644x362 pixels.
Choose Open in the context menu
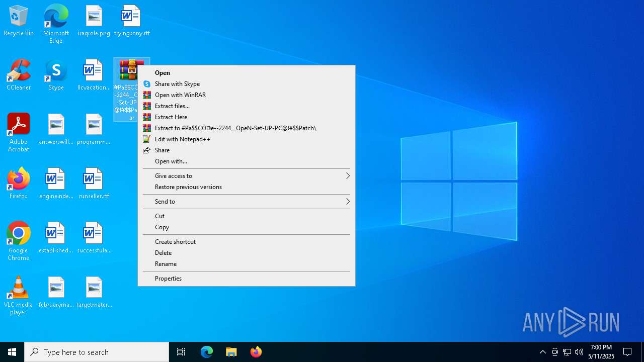(247, 73)
